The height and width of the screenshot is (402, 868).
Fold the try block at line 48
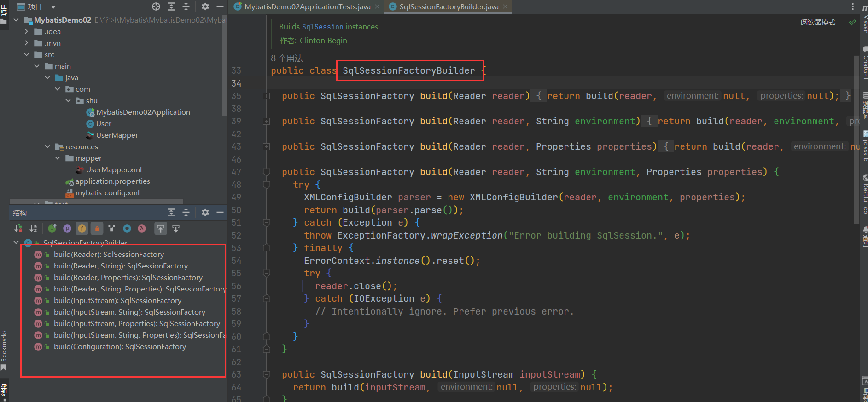[266, 185]
